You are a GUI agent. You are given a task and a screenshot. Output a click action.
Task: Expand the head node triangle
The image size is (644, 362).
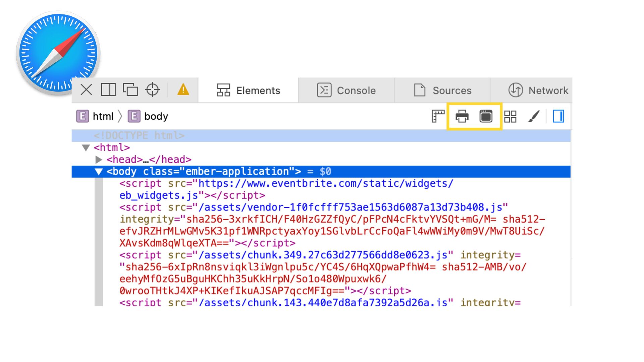[x=99, y=159]
